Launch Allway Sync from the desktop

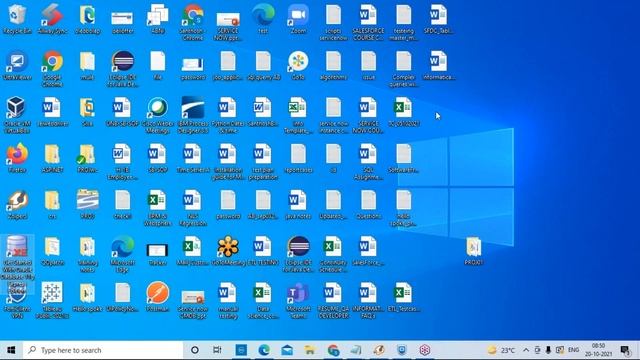52,19
